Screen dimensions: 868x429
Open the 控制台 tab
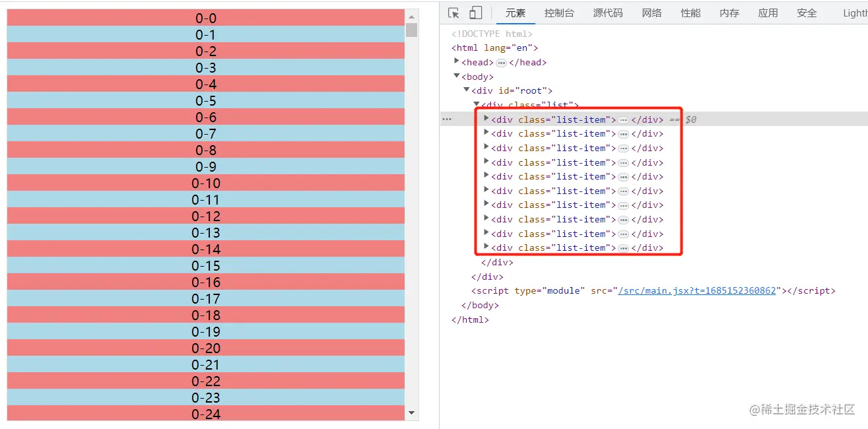coord(559,13)
